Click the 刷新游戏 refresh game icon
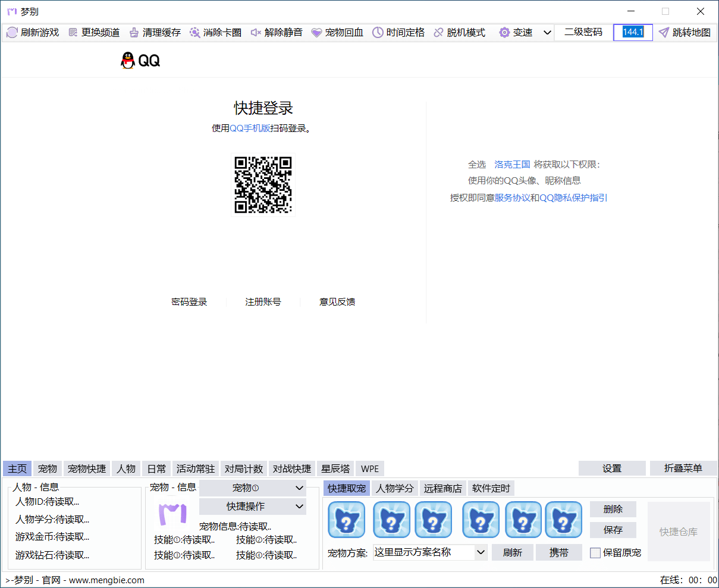This screenshot has height=588, width=719. click(x=12, y=32)
